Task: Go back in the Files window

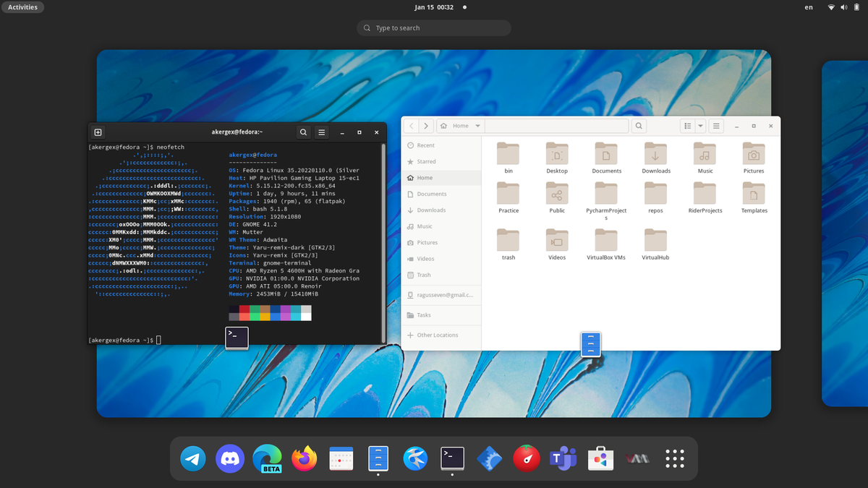Action: 412,126
